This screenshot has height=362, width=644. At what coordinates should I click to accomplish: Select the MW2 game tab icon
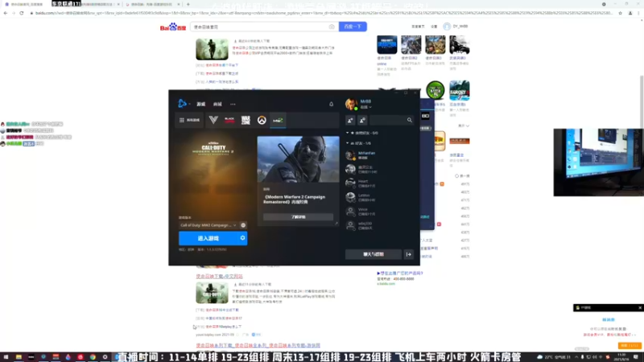click(278, 120)
